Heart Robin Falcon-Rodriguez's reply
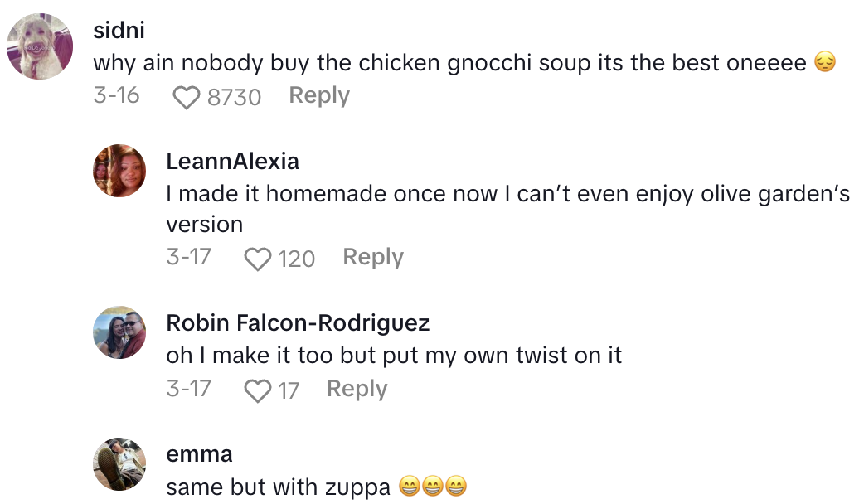 [x=258, y=390]
